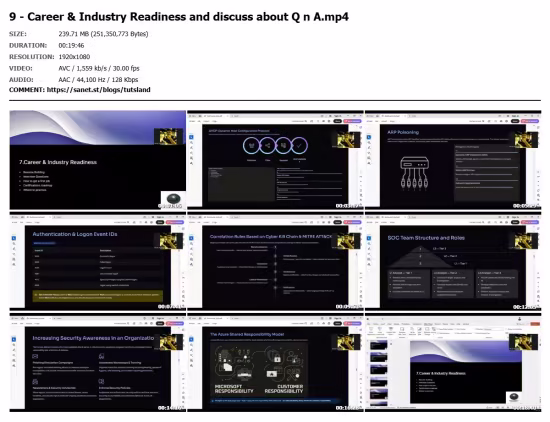Click the webcam overlay on ARP Poisoning frame
550x422 pixels.
click(526, 140)
